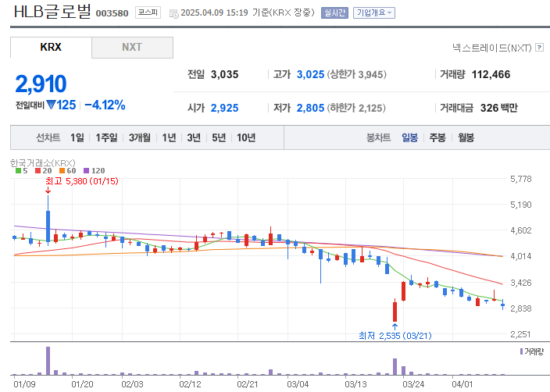The height and width of the screenshot is (392, 550).
Task: Select the 월봉 monthly candle chart
Action: [x=466, y=137]
